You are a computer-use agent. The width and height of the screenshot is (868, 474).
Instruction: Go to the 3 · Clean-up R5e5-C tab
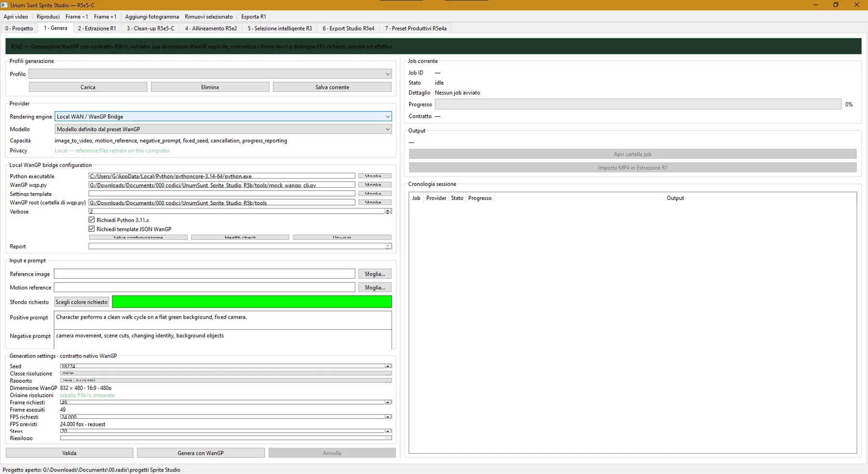150,28
